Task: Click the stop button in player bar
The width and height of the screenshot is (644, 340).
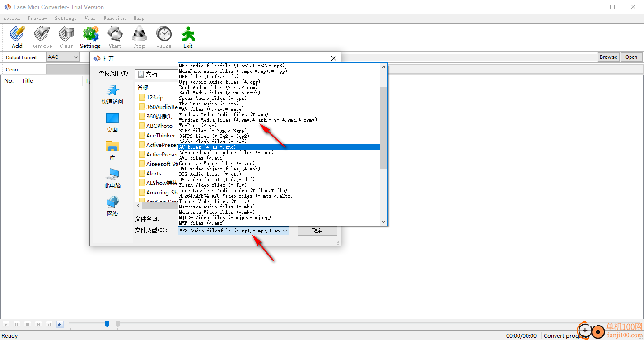Action: tap(28, 324)
